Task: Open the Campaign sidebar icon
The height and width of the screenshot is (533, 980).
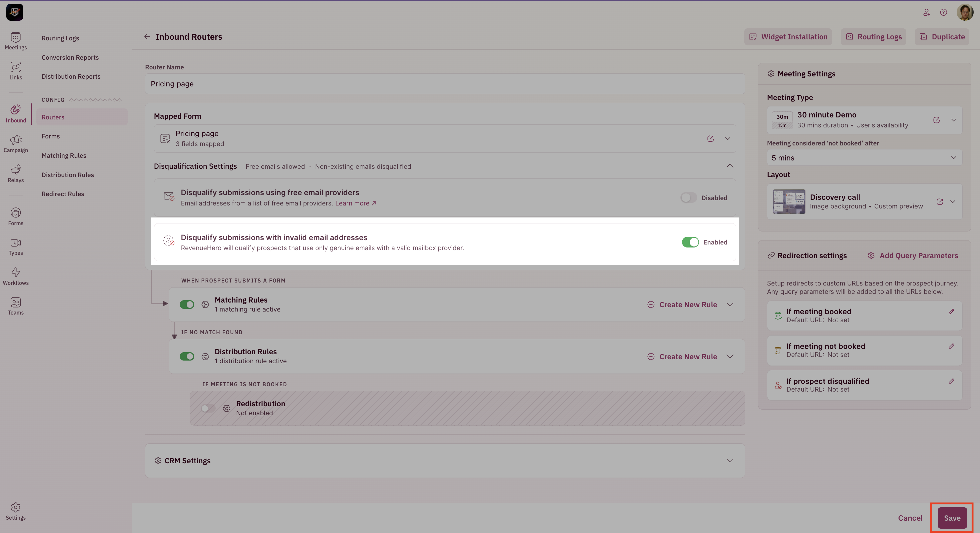Action: (x=16, y=143)
